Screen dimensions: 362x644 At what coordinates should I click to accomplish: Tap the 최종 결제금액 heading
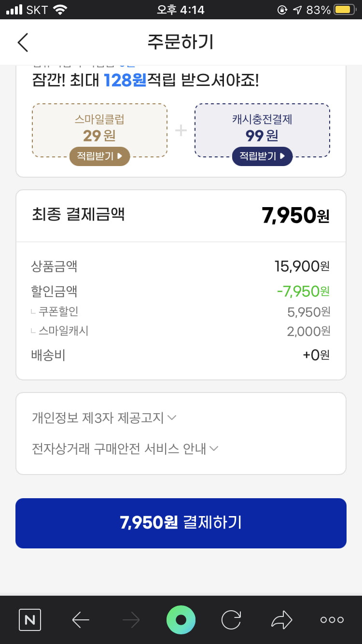(x=78, y=214)
